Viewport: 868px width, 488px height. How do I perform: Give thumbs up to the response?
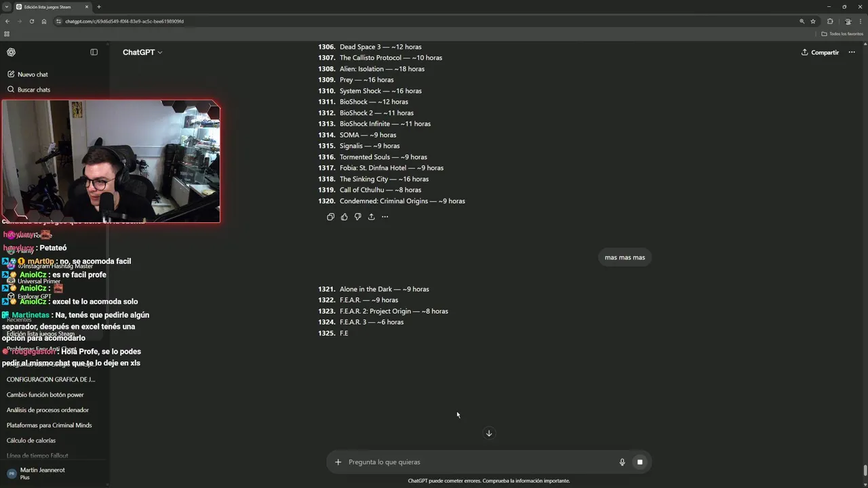[x=344, y=217]
